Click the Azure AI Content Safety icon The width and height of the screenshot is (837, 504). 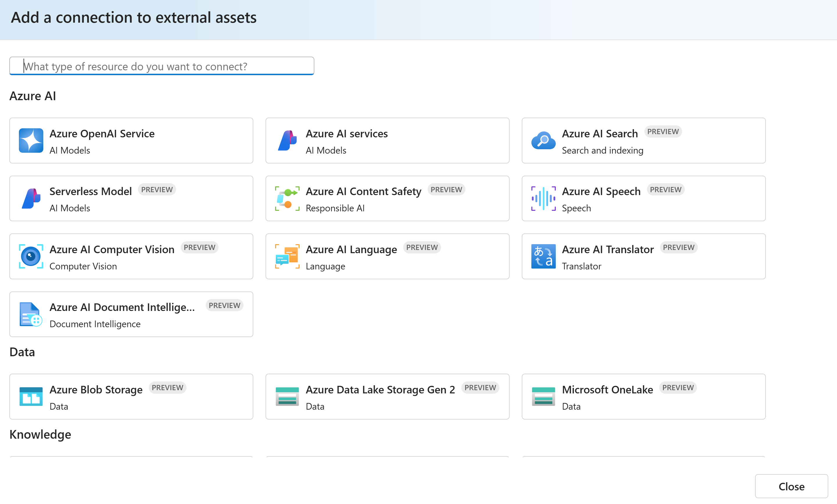(x=287, y=199)
